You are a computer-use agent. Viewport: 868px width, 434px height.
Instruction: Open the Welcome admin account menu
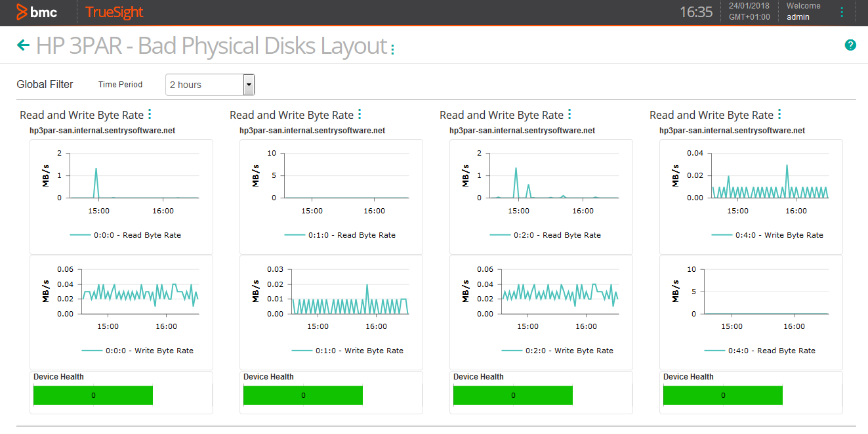pos(802,11)
